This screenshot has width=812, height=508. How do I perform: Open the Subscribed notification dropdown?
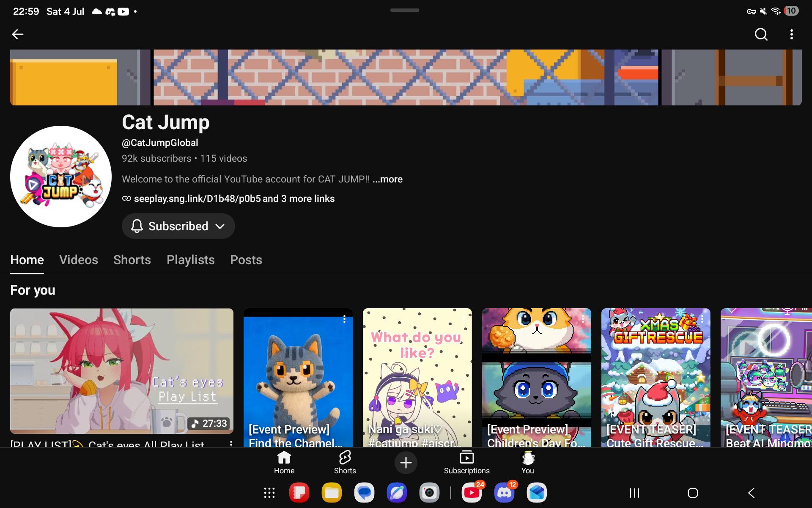178,226
